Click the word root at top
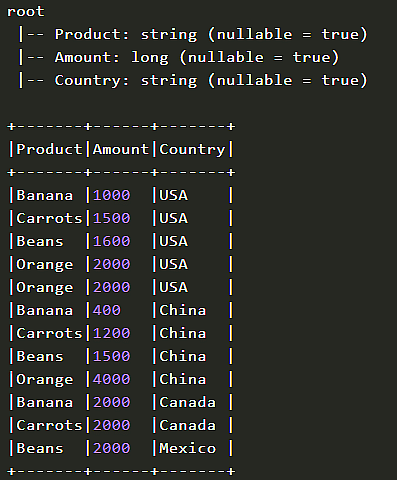Viewport: 397px width, 480px height. pyautogui.click(x=25, y=12)
